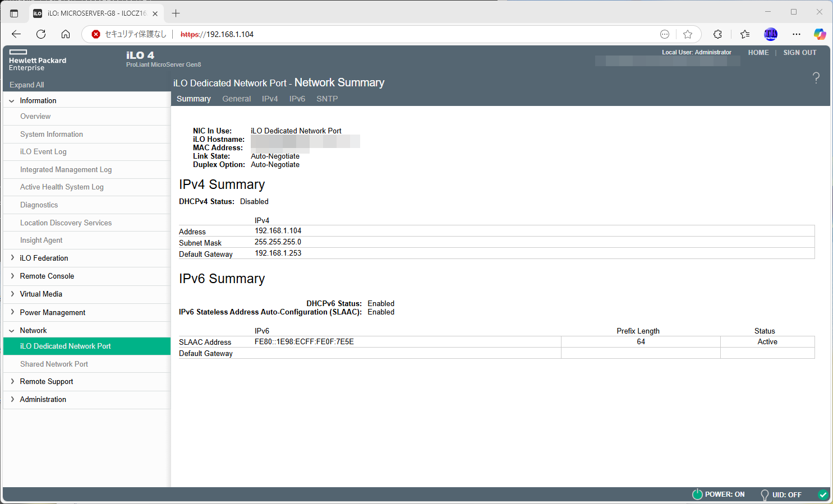
Task: Click Expand All in the sidebar
Action: point(27,85)
